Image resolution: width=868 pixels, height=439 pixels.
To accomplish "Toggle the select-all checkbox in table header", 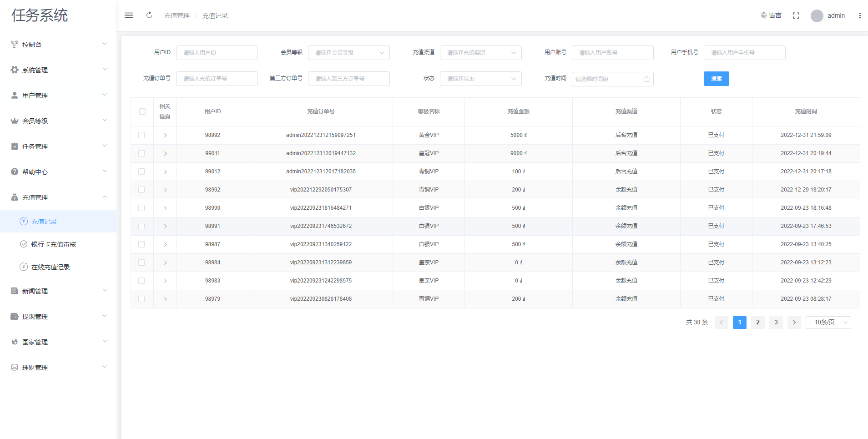I will (142, 111).
